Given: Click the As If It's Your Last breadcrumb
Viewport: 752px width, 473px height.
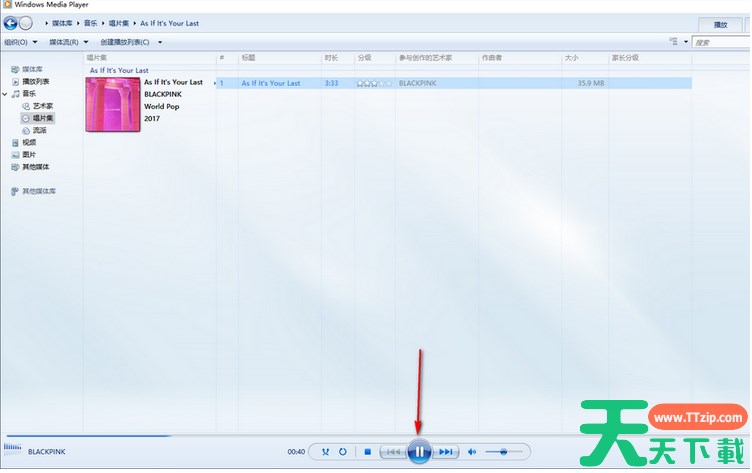Looking at the screenshot, I should pyautogui.click(x=169, y=23).
